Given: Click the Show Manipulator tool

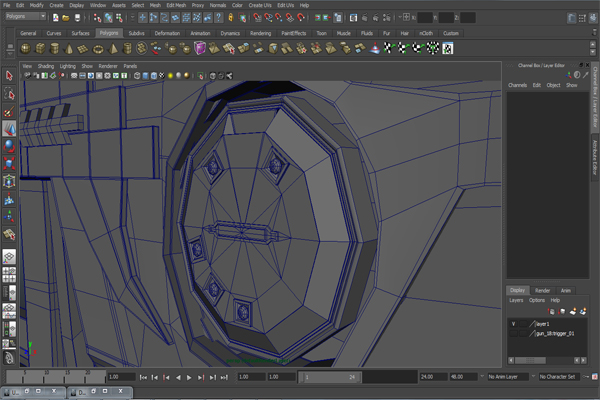Looking at the screenshot, I should tap(9, 217).
